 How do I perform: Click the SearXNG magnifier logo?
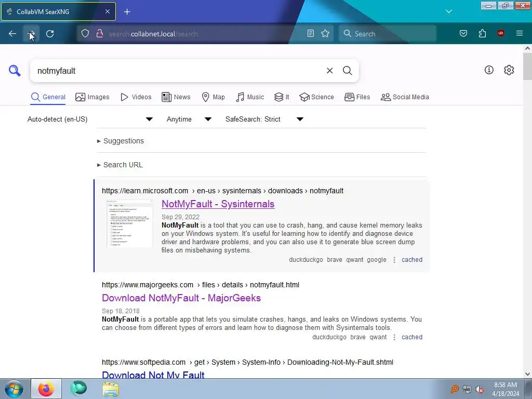pos(15,71)
